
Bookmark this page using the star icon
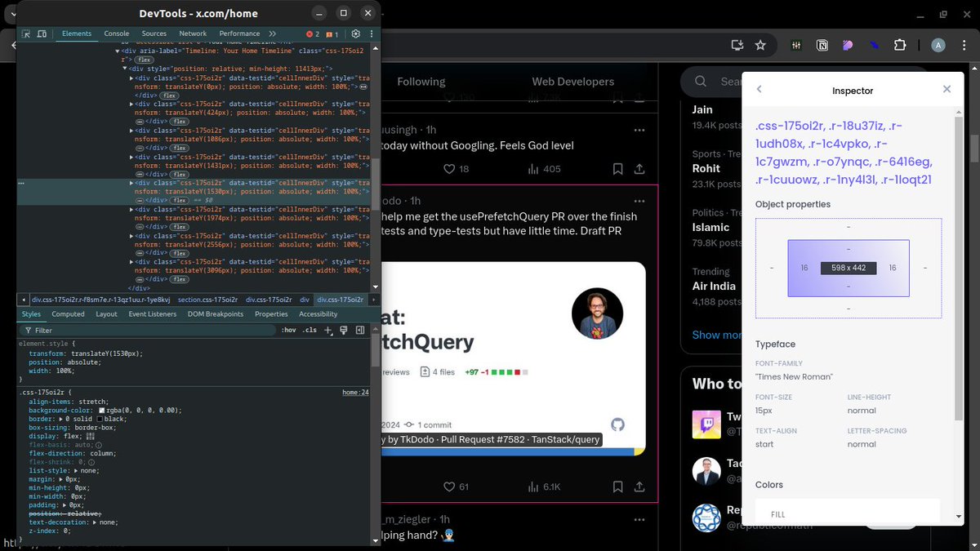tap(760, 46)
